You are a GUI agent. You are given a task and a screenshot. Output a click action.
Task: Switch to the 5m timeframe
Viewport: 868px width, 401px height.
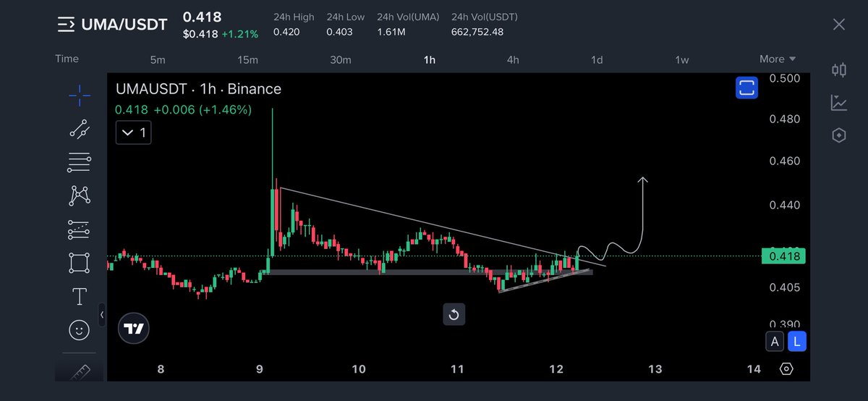coord(158,60)
